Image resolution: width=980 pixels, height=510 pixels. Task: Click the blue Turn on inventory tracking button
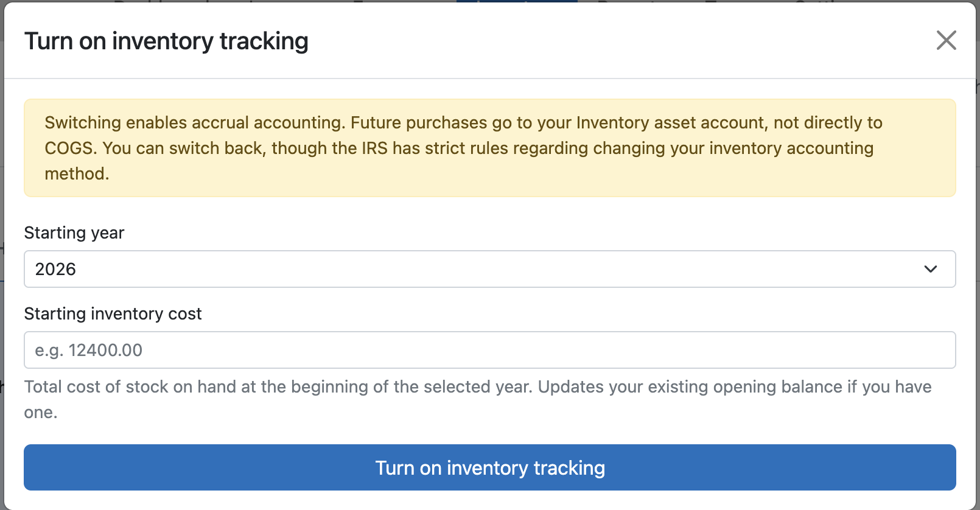click(x=490, y=467)
